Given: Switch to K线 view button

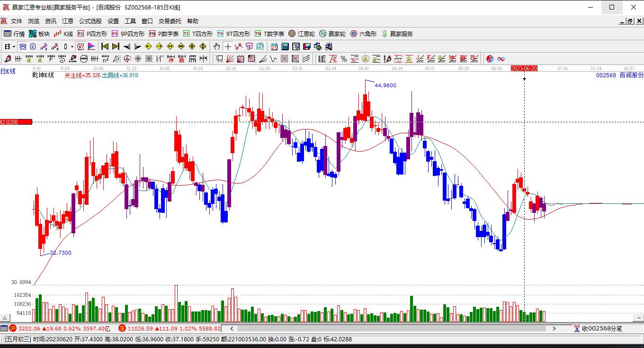Looking at the screenshot, I should (x=64, y=34).
